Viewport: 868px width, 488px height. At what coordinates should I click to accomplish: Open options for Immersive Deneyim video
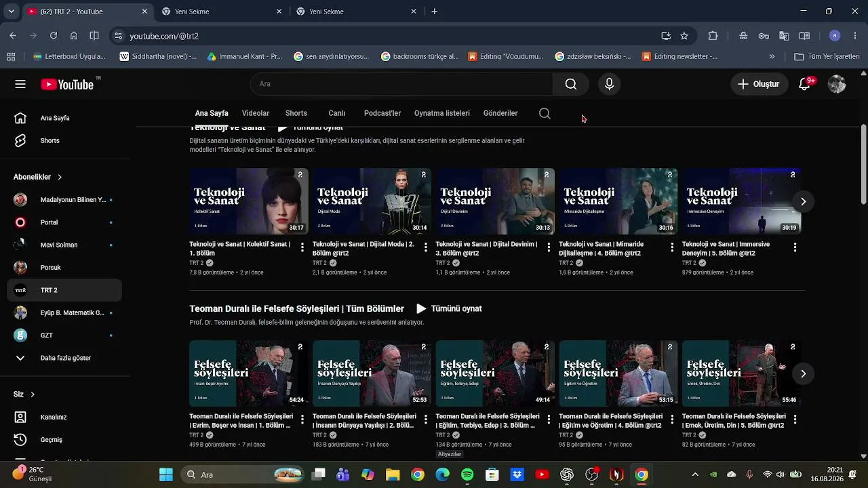[x=795, y=247]
